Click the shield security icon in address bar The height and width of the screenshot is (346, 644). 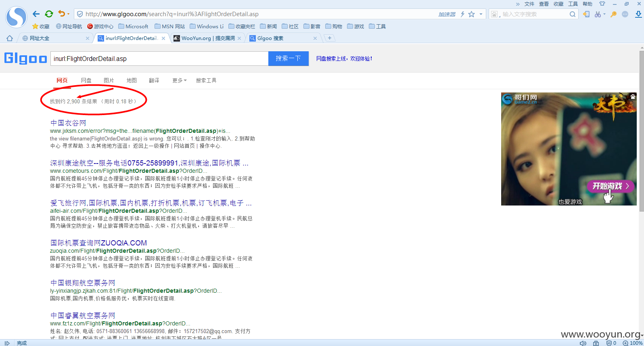tap(80, 14)
